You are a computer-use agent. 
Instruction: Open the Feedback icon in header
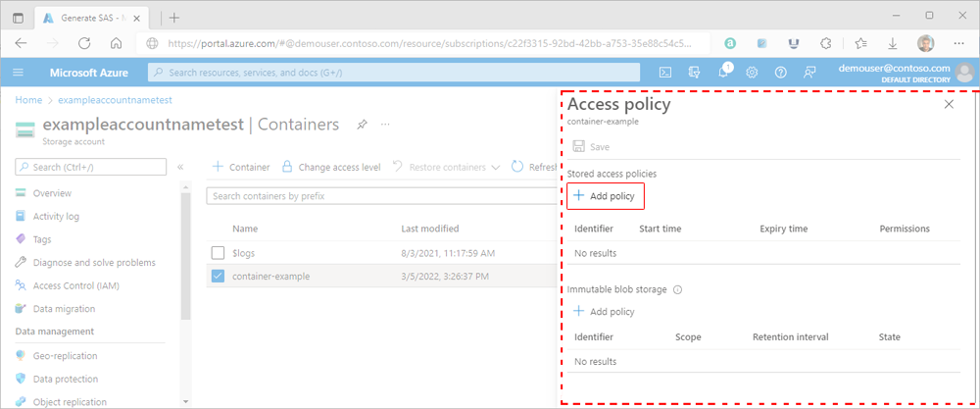[809, 73]
